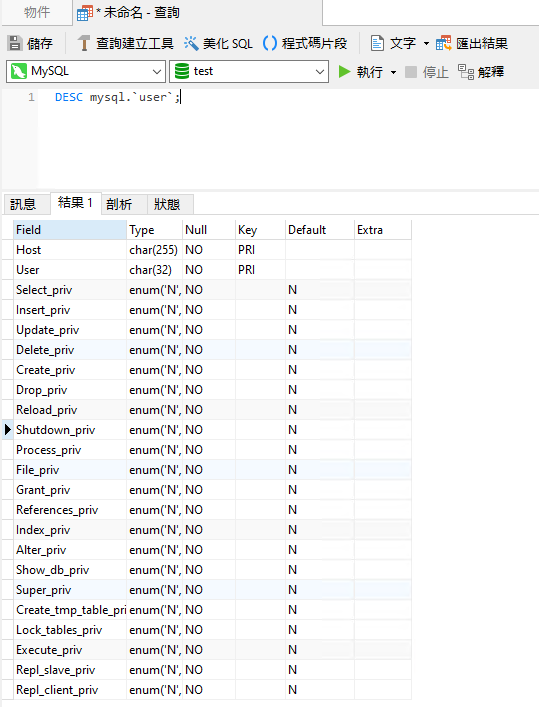The image size is (539, 707).
Task: Expand the Execute (執行) dropdown arrow
Action: 394,72
